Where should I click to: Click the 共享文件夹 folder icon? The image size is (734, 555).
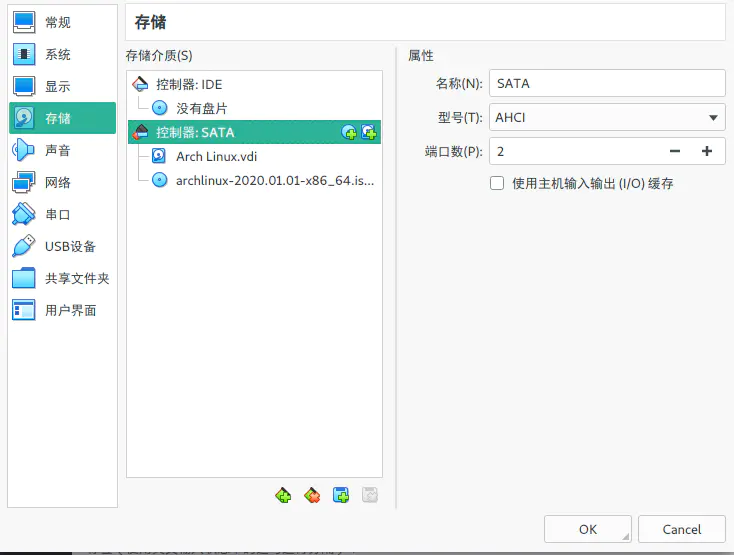point(23,278)
